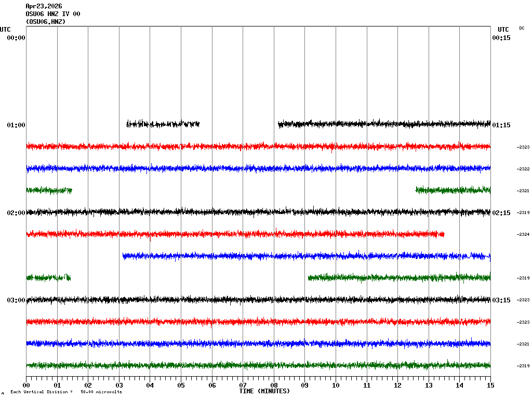The image size is (532, 399).
Task: Select the 02:00 UTC hour label
Action: 16,213
